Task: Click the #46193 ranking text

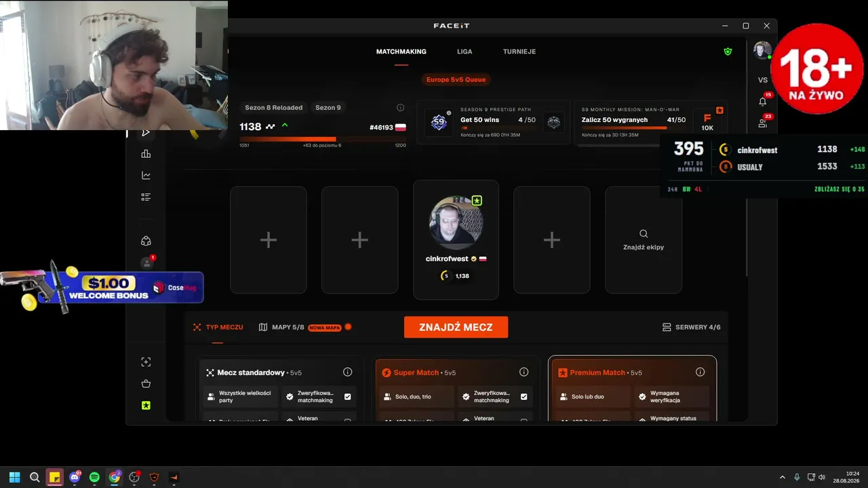Action: (382, 127)
